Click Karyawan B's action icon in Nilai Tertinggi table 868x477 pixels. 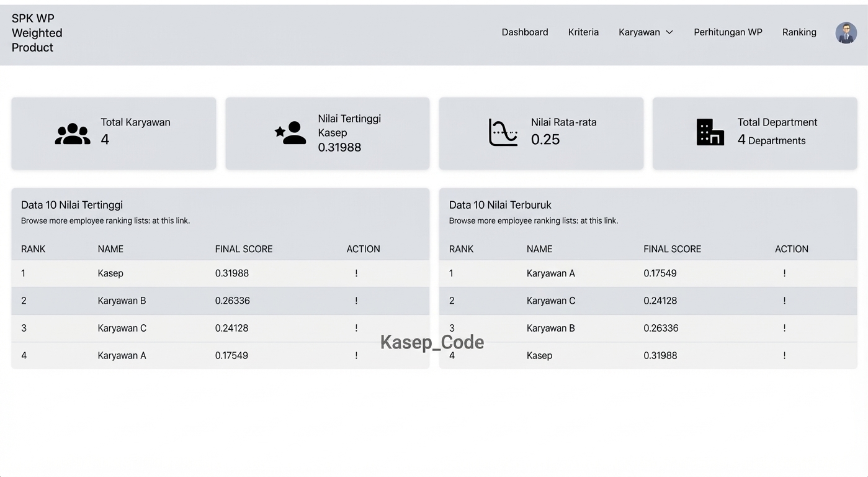tap(356, 301)
